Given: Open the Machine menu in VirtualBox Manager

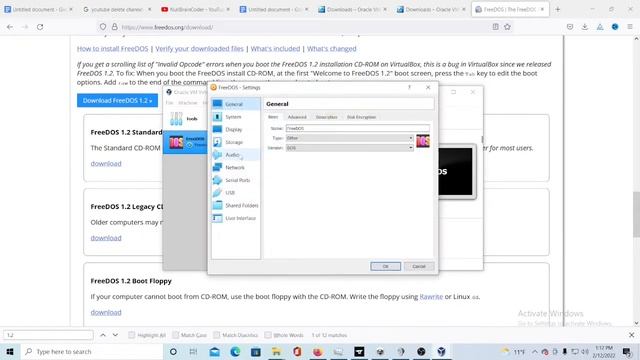Looking at the screenshot, I should (188, 103).
